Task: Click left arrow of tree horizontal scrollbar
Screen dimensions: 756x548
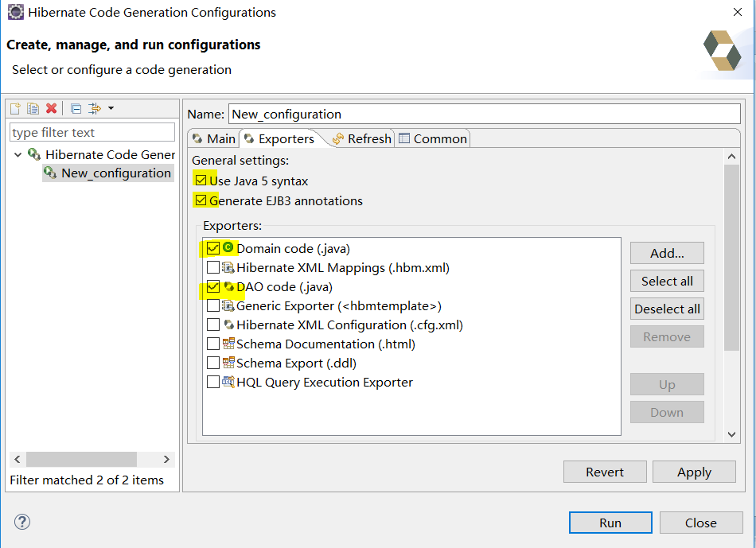Action: [18, 459]
